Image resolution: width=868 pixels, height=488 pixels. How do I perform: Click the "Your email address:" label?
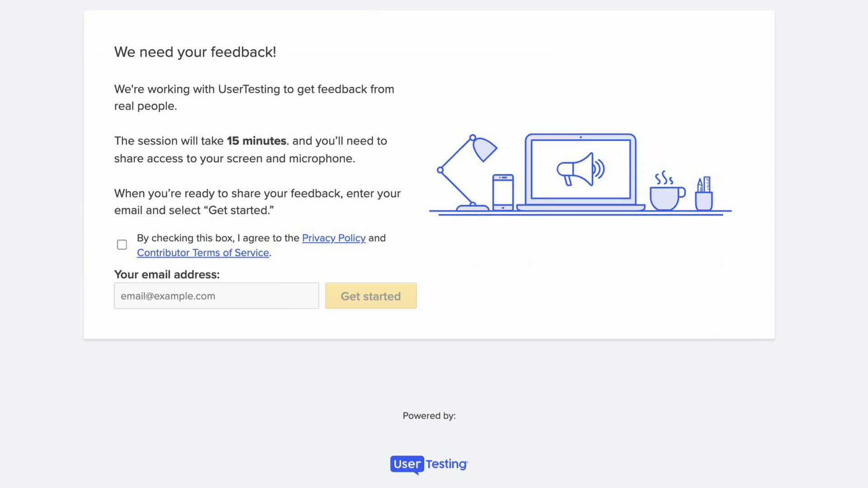167,275
